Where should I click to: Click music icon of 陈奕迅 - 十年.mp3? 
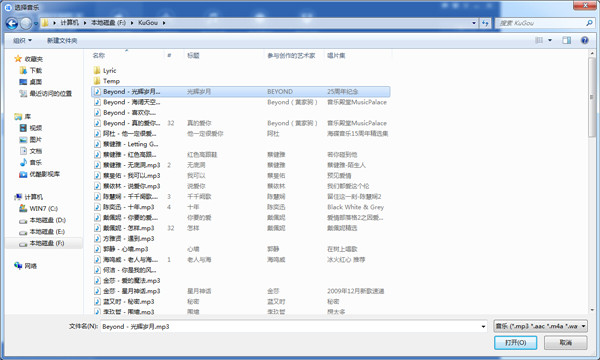coord(97,207)
